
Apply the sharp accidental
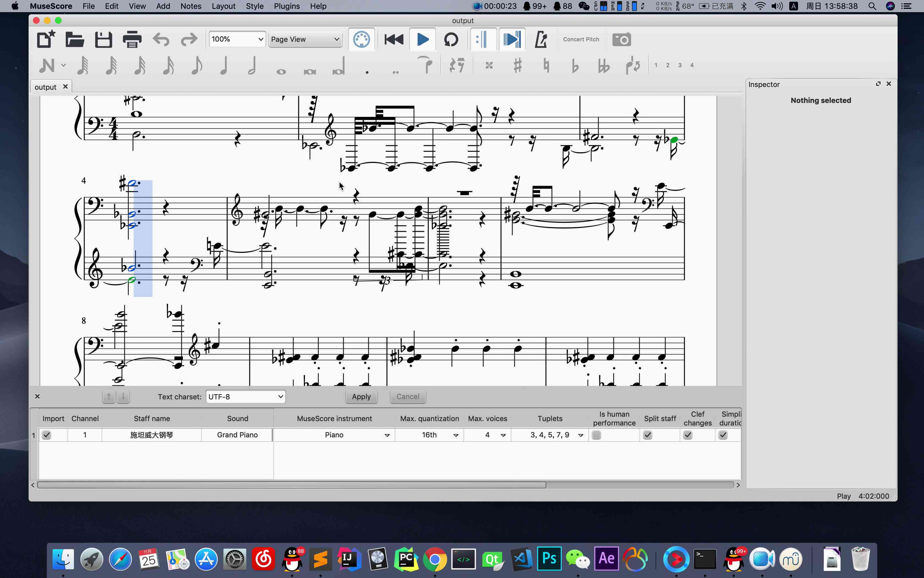point(518,66)
